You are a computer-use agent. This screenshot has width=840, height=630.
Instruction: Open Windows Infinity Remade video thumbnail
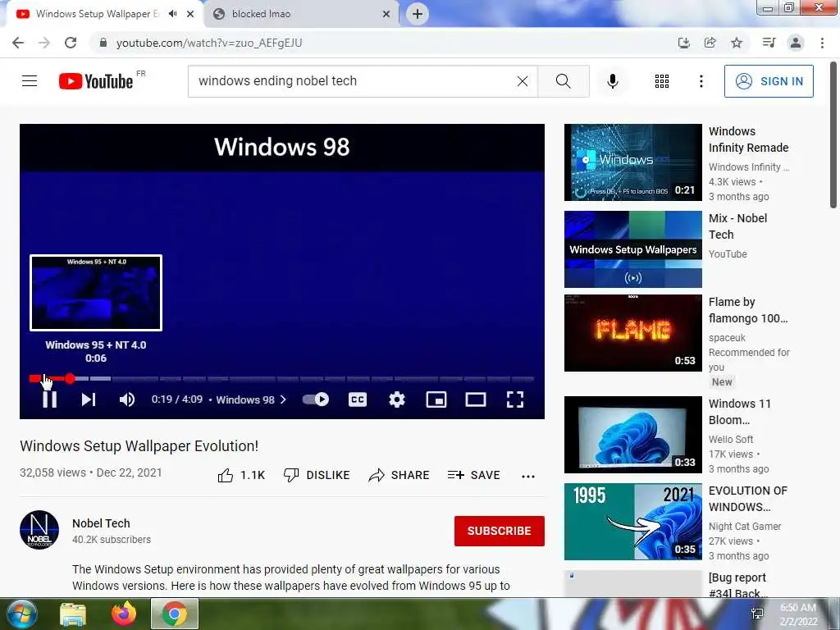point(632,162)
